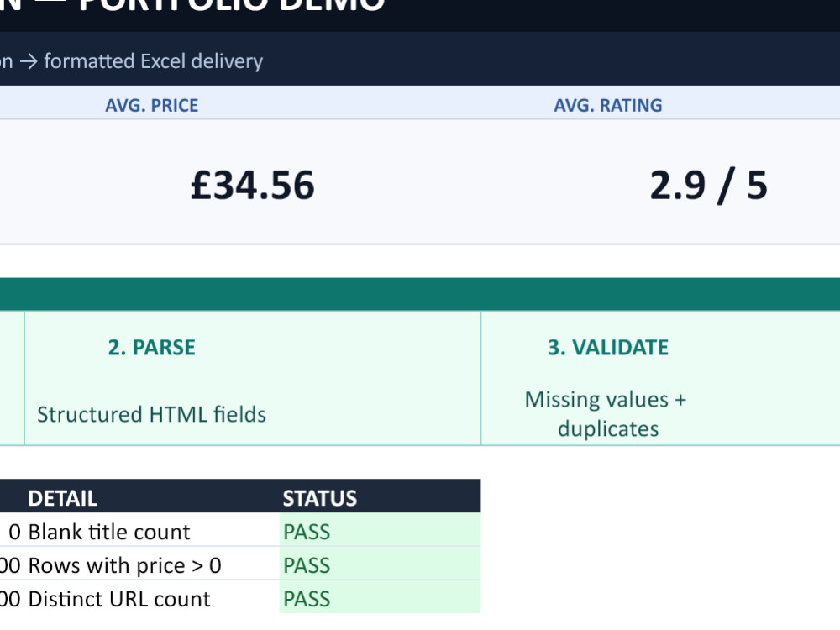Select the AVG. PRICE header label
The image size is (840, 630).
151,106
